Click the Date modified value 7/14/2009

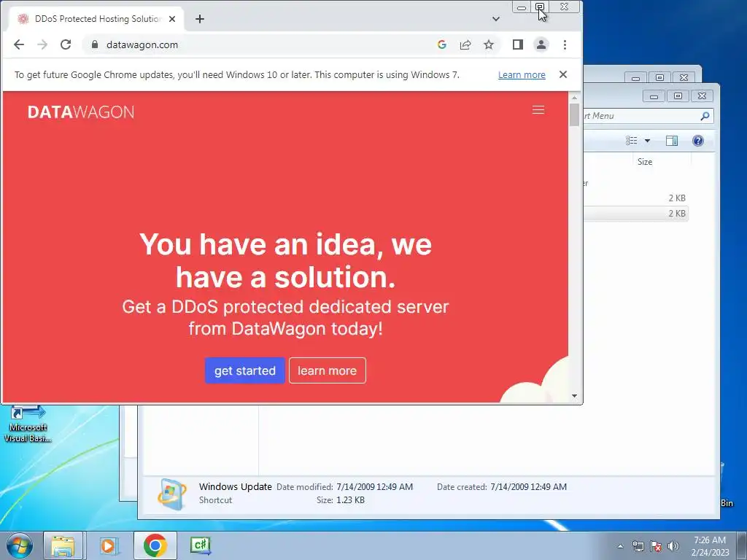[x=374, y=486]
